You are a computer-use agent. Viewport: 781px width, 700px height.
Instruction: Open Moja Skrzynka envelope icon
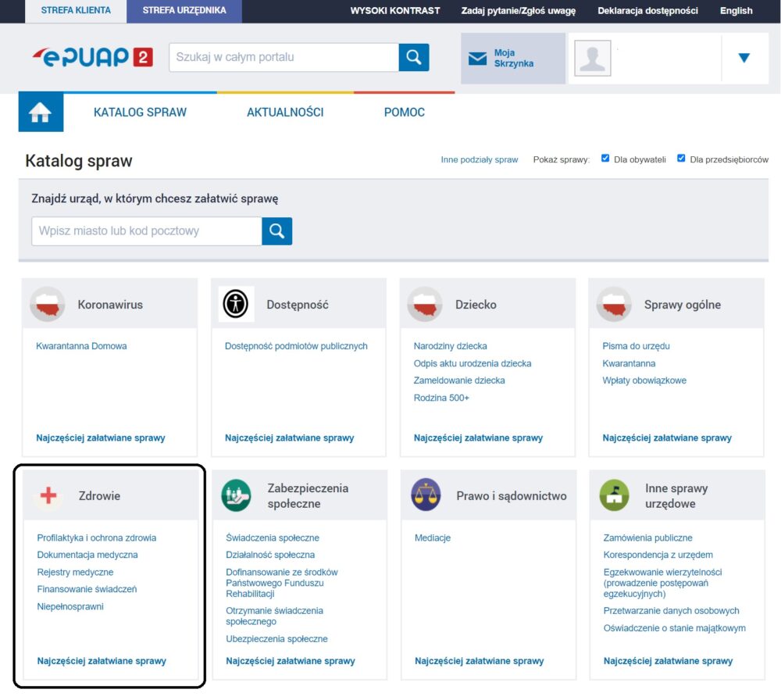click(x=477, y=59)
